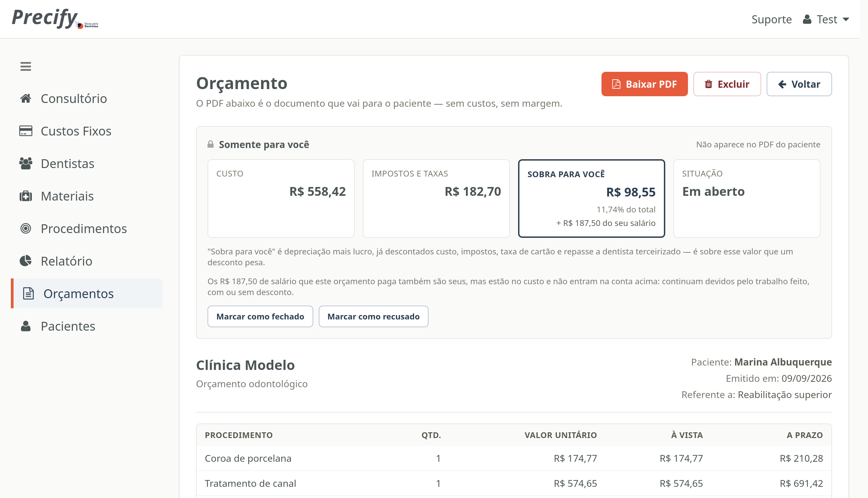Click the QTD. column header
The width and height of the screenshot is (868, 498).
[x=431, y=435]
